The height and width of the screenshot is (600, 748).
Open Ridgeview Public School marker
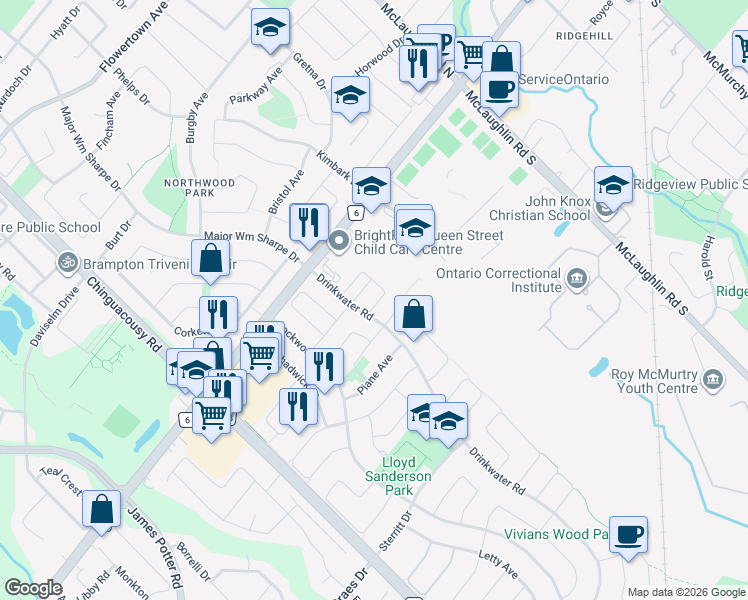click(x=613, y=188)
